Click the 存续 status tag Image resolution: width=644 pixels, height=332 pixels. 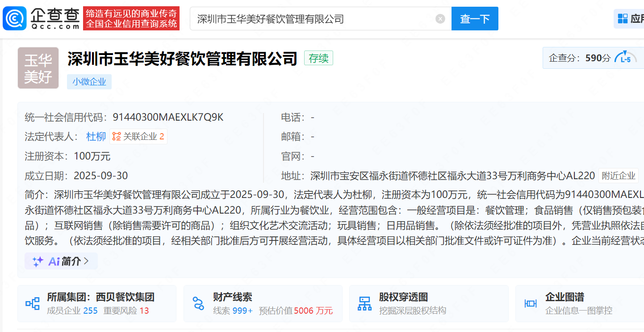(x=318, y=58)
